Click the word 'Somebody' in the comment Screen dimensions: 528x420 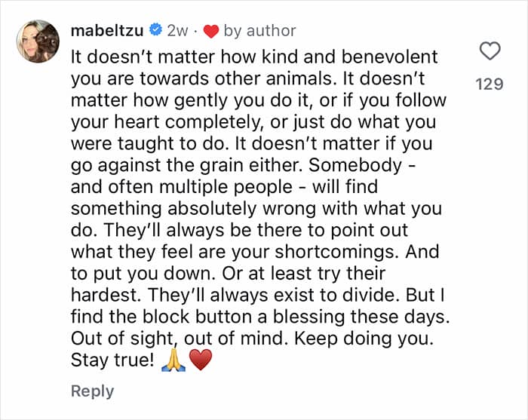pos(355,165)
